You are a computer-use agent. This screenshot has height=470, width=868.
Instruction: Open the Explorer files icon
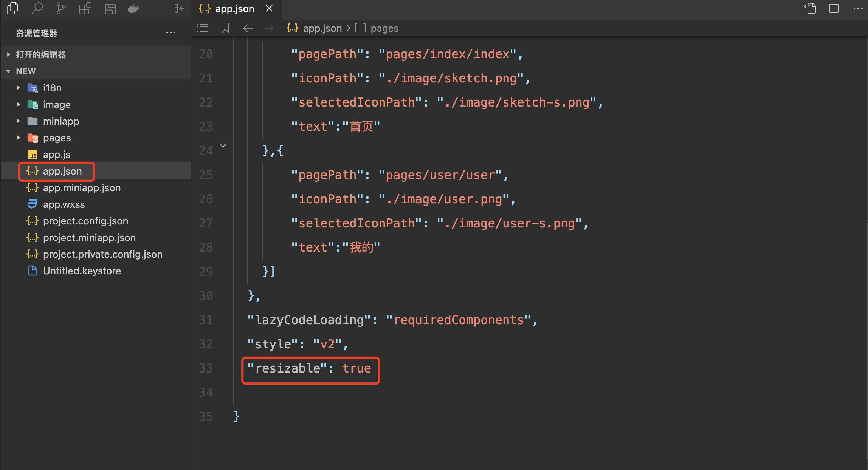12,8
